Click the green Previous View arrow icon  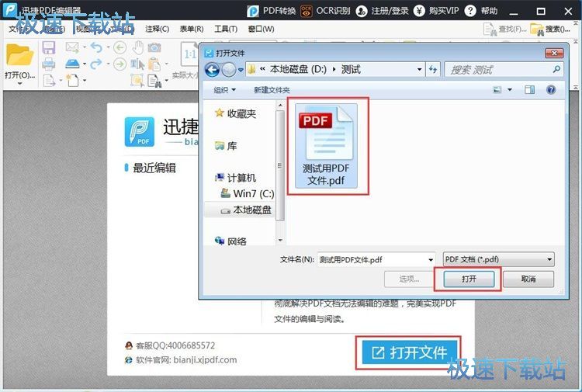pos(120,47)
